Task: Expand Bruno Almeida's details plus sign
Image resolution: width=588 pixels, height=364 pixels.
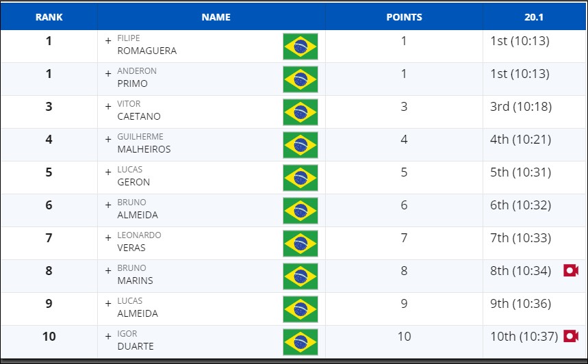Action: click(x=108, y=205)
